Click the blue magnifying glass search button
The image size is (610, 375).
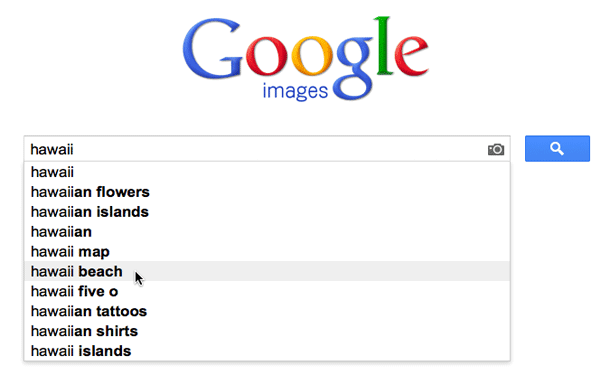(557, 149)
